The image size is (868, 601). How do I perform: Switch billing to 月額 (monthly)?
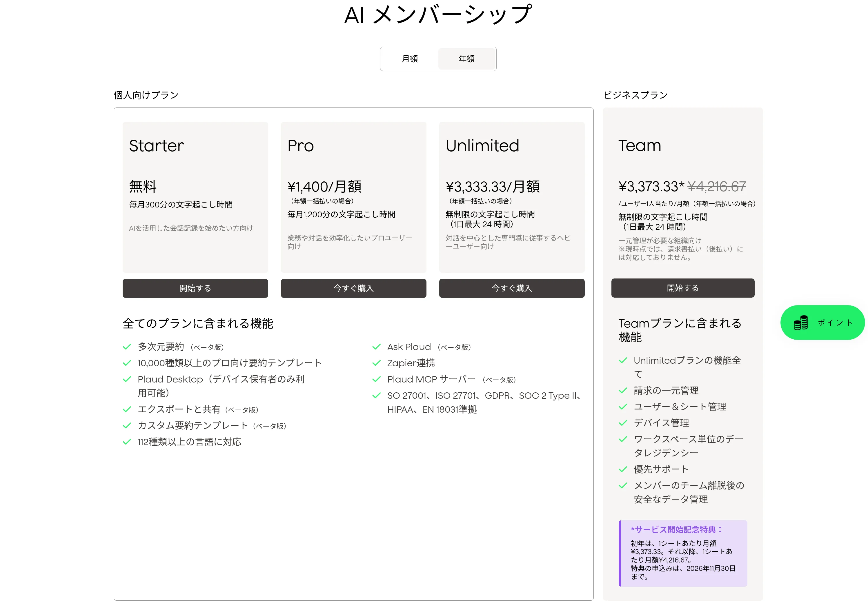(410, 59)
